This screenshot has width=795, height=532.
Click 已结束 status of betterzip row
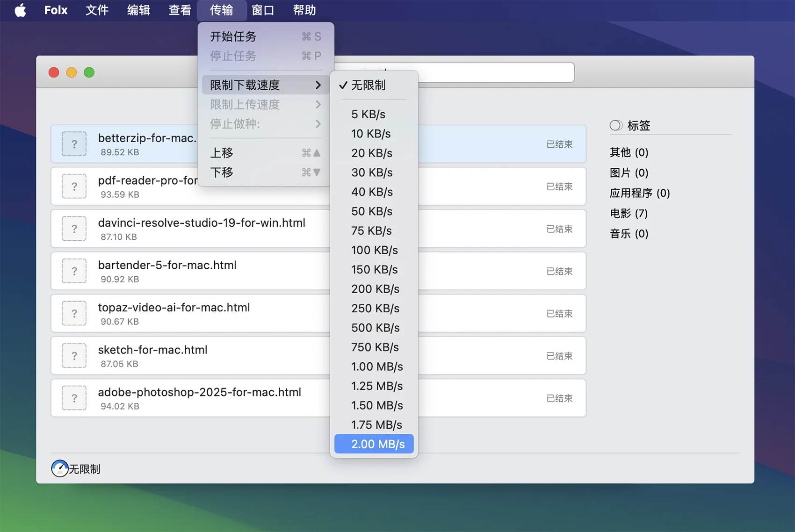(559, 144)
